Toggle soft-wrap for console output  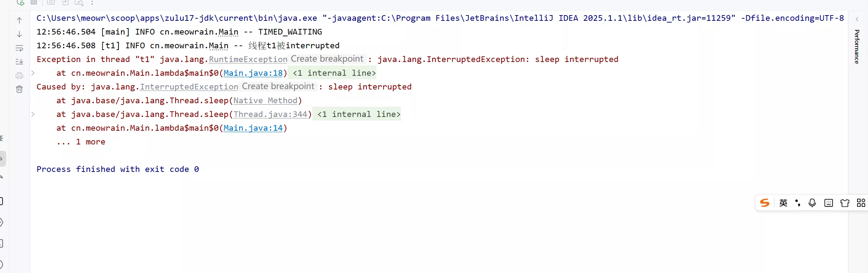19,48
